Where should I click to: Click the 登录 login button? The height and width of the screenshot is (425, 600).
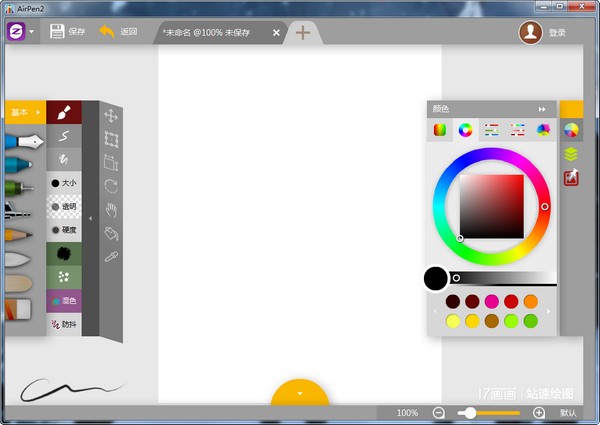point(543,32)
